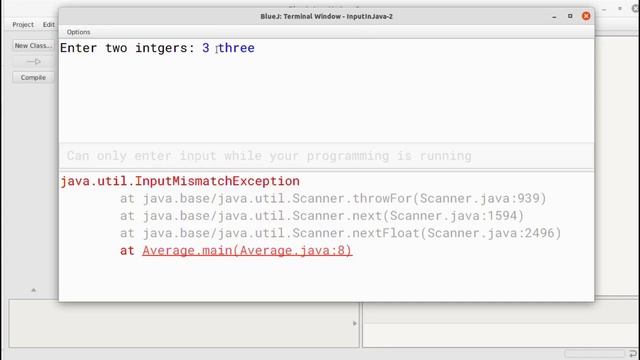The image size is (640, 360).
Task: Click the entered input 'three'
Action: 236,48
